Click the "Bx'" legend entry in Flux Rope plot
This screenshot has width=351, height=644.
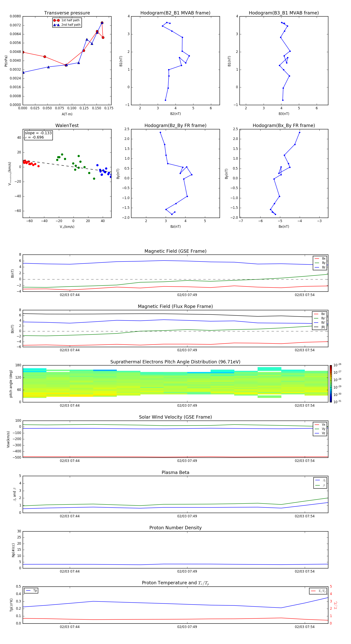coord(320,314)
